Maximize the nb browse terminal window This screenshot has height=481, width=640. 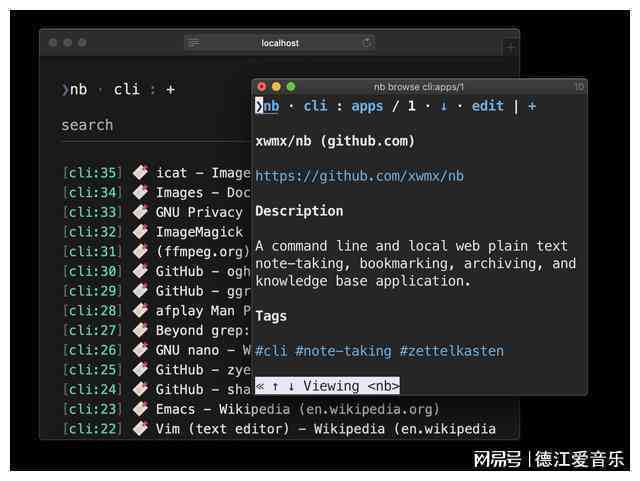click(291, 87)
